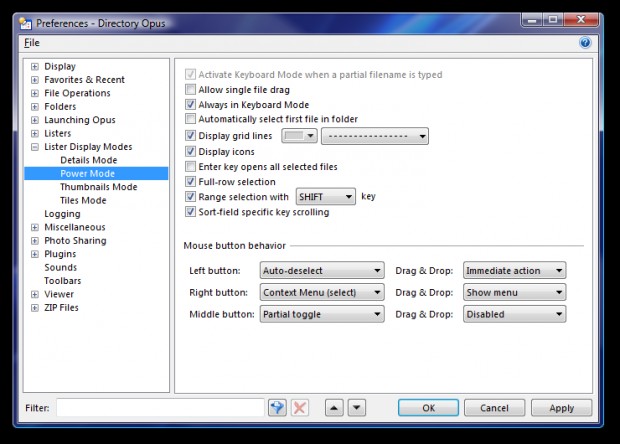Click the down arrow navigation button
This screenshot has height=444, width=620.
(357, 408)
